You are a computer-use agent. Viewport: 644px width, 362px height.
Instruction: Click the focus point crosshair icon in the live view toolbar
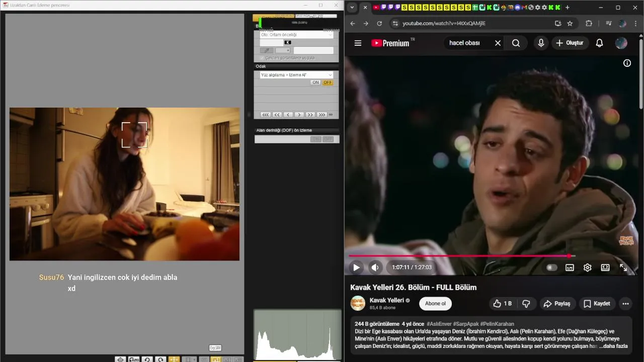click(x=120, y=359)
